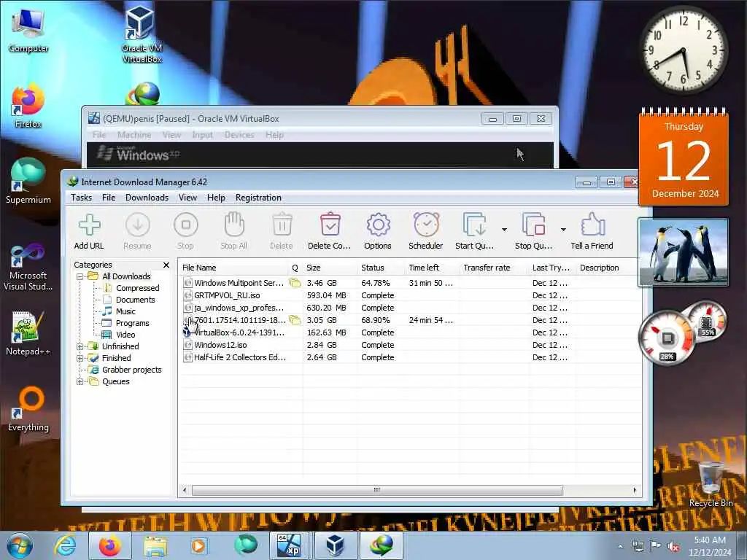Click the scrollbar left arrow in download list
The image size is (747, 560).
(185, 490)
